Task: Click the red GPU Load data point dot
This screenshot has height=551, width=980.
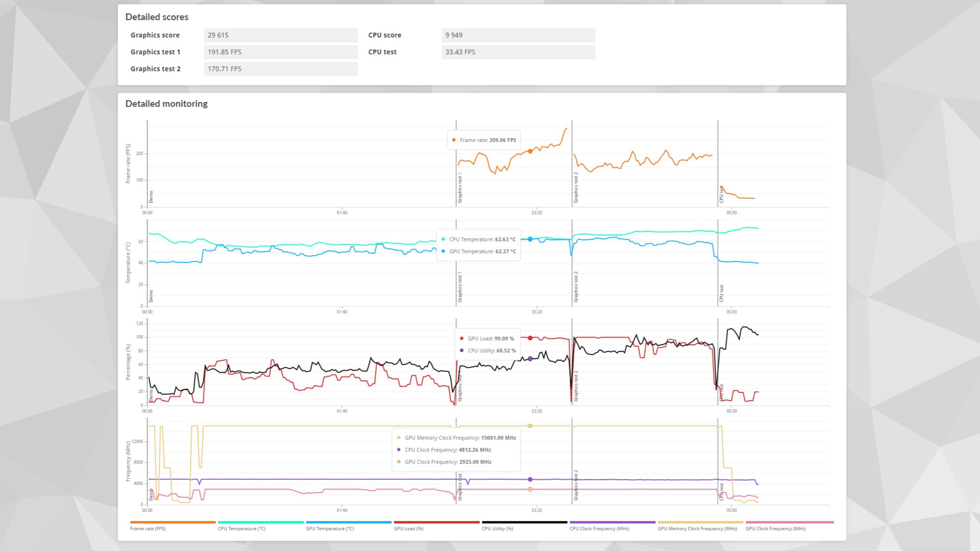Action: point(530,338)
